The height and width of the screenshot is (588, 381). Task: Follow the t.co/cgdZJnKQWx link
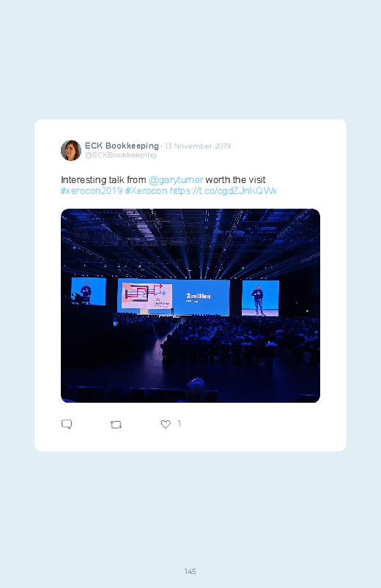[x=223, y=191]
